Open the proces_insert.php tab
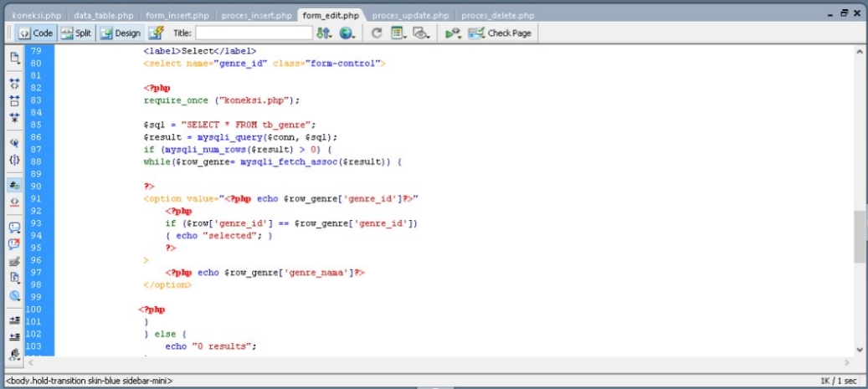This screenshot has height=389, width=868. pos(256,16)
